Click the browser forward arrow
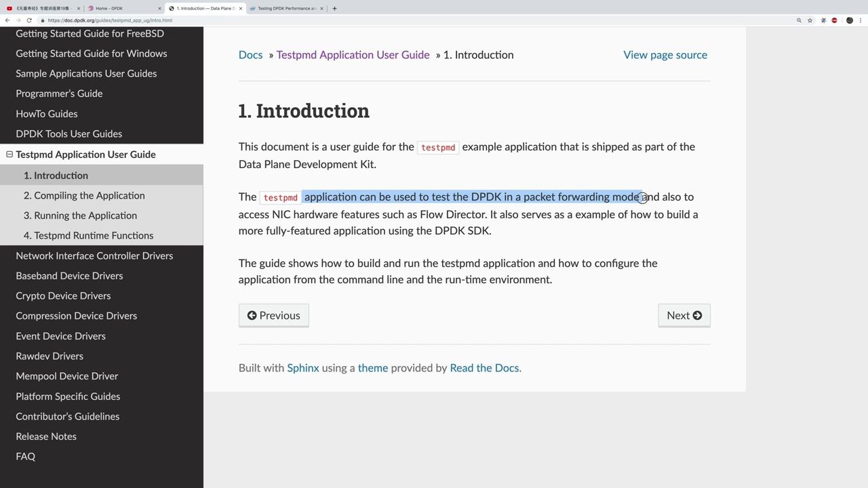The image size is (868, 488). click(18, 20)
